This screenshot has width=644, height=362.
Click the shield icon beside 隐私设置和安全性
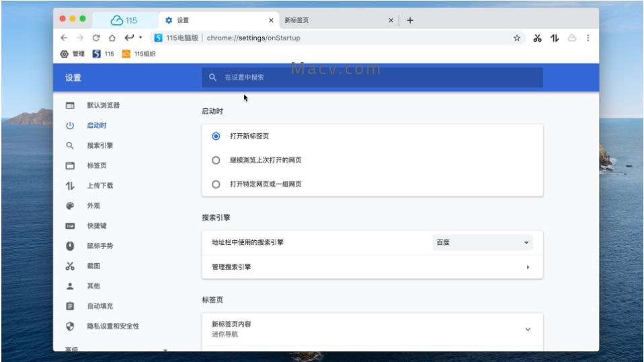tap(70, 326)
